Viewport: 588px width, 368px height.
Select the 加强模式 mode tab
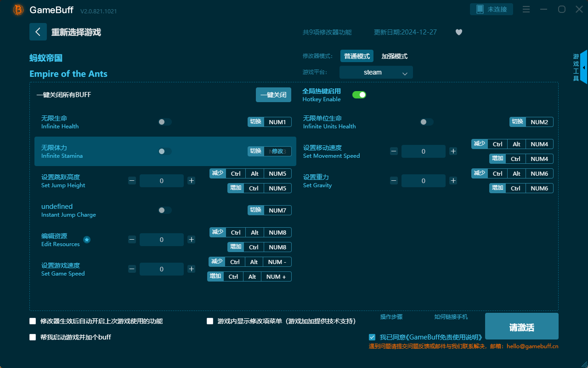pyautogui.click(x=395, y=56)
